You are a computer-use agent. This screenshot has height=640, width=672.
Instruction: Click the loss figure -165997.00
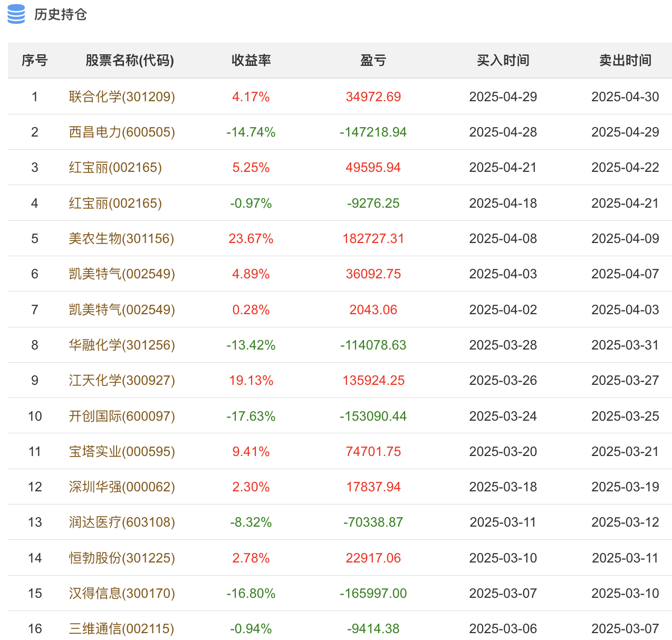(373, 594)
